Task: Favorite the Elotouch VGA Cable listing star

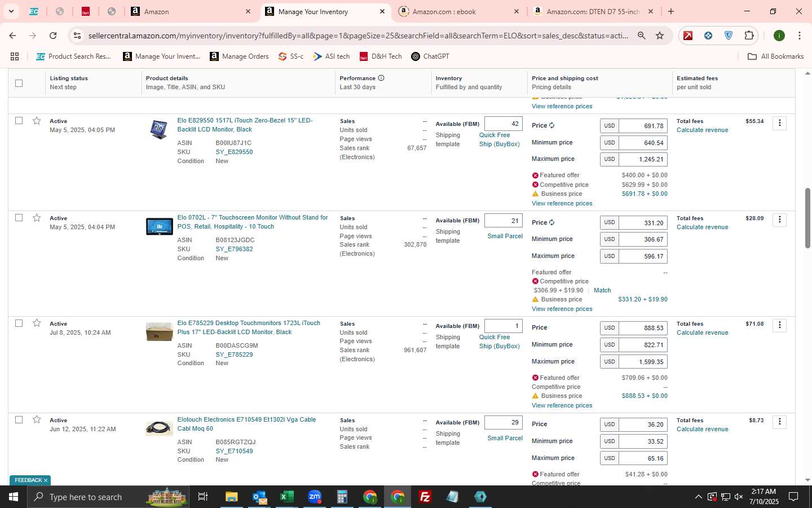Action: click(x=37, y=420)
